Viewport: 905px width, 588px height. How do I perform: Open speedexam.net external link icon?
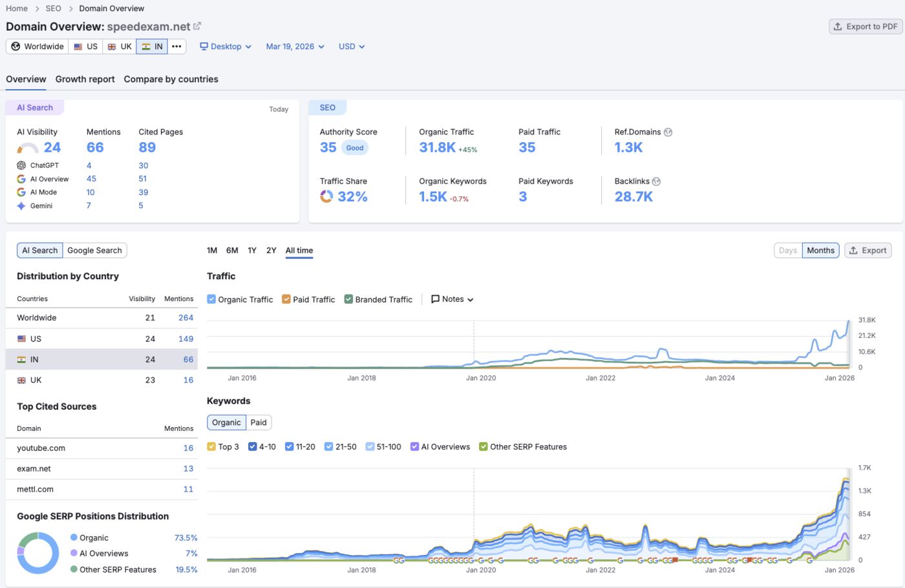tap(197, 26)
